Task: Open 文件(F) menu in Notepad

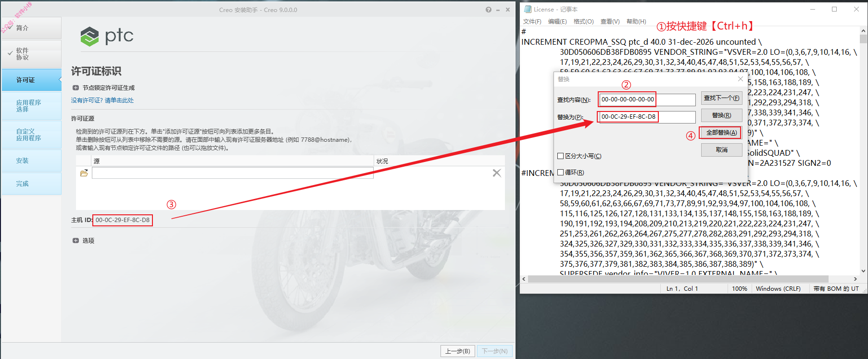Action: click(x=532, y=22)
